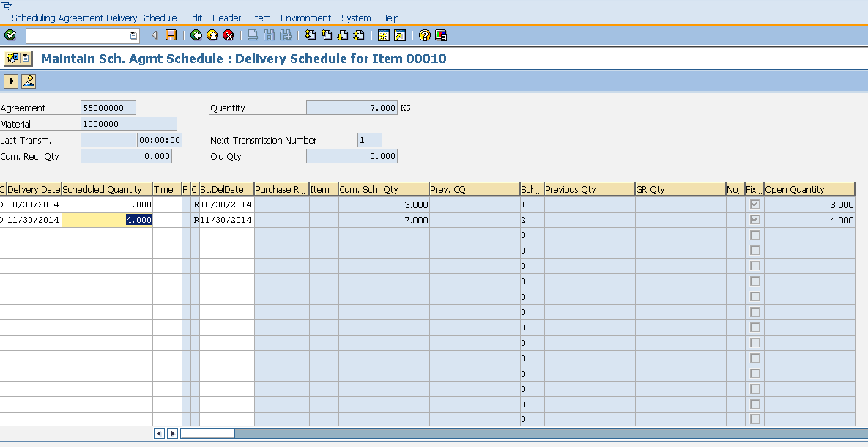Open the command field history dropdown
The image size is (868, 447).
point(133,35)
